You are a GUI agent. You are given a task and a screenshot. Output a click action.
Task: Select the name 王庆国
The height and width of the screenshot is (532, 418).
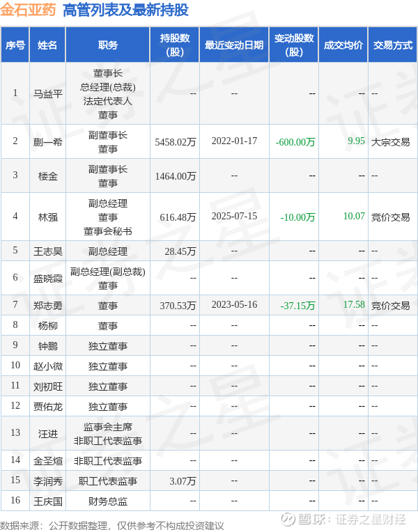(47, 501)
